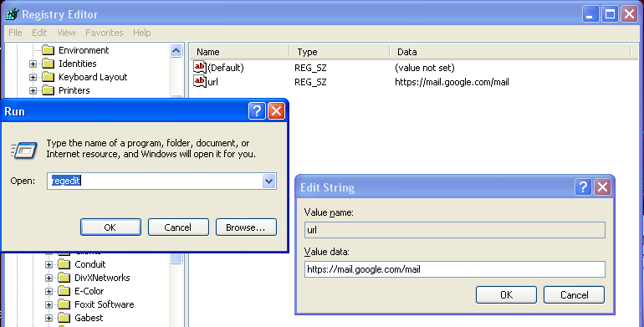
Task: Select the Environment folder icon
Action: point(49,50)
